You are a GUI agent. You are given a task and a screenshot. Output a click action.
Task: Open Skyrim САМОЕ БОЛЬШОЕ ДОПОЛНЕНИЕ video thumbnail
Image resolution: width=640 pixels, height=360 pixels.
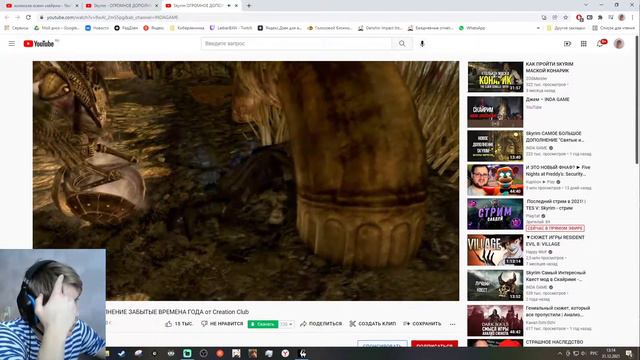495,146
